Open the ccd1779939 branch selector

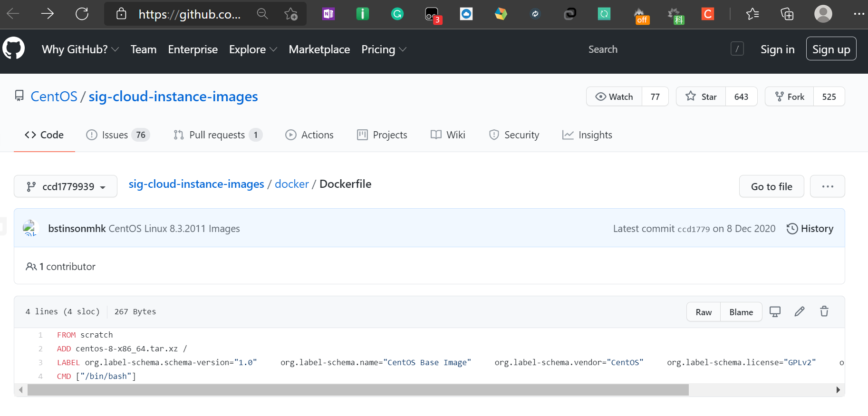point(66,186)
